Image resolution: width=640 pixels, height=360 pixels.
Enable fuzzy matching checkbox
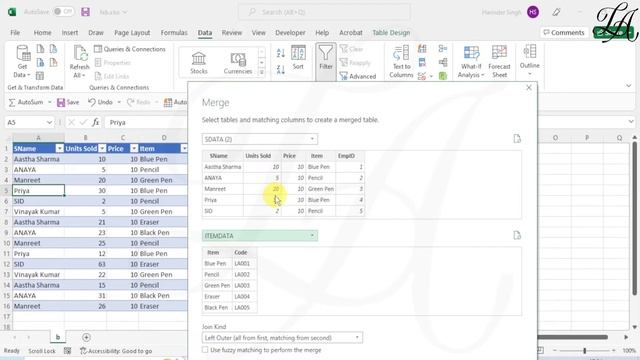[x=205, y=350]
